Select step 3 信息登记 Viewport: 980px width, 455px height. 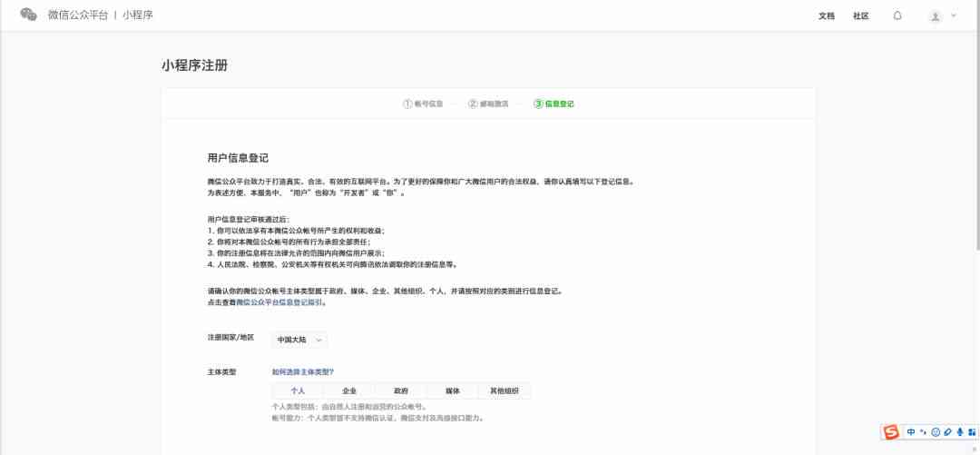point(554,104)
